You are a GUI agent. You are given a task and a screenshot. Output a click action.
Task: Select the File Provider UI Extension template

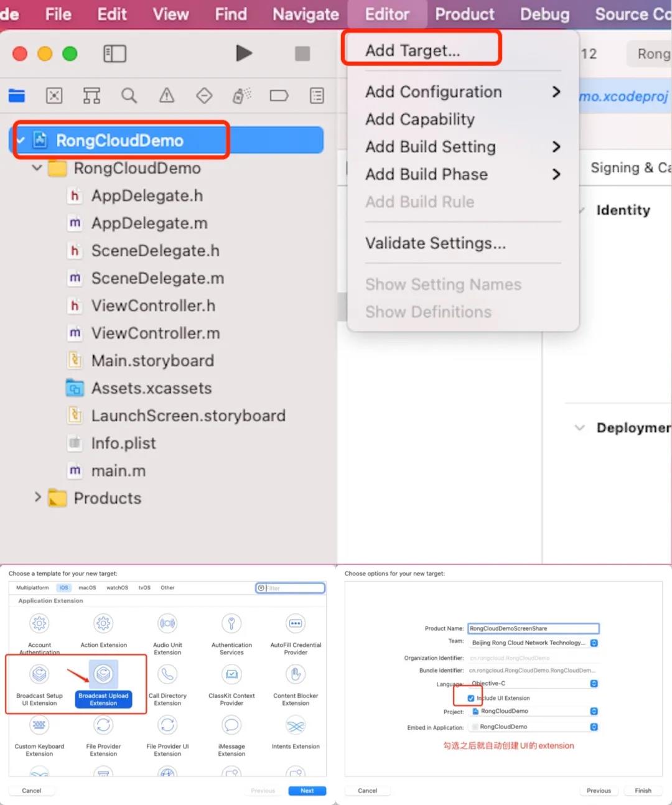(x=167, y=735)
